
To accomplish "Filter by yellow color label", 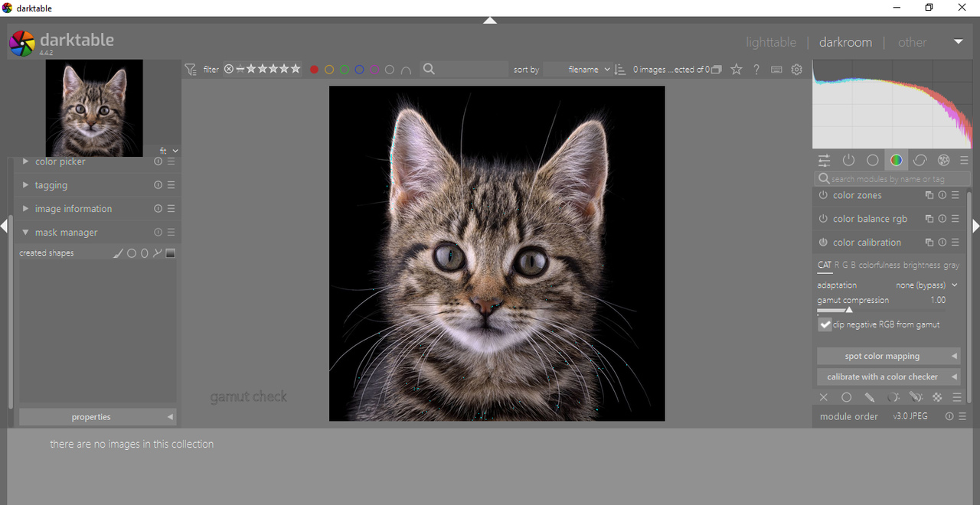I will [329, 70].
